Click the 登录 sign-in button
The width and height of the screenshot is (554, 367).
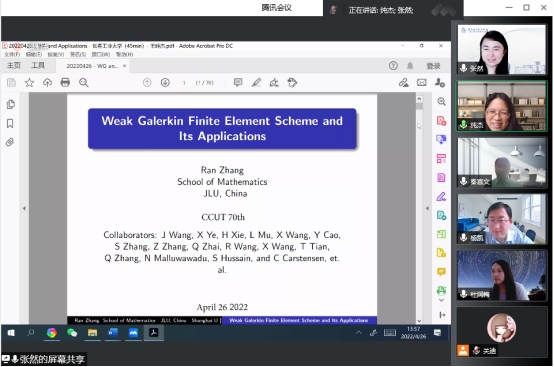pos(433,66)
